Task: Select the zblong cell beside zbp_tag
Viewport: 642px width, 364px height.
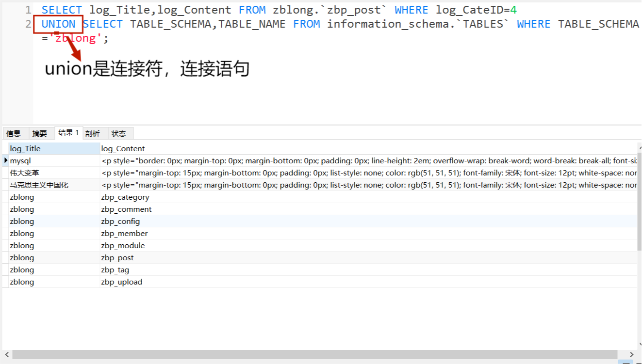Action: coord(54,269)
